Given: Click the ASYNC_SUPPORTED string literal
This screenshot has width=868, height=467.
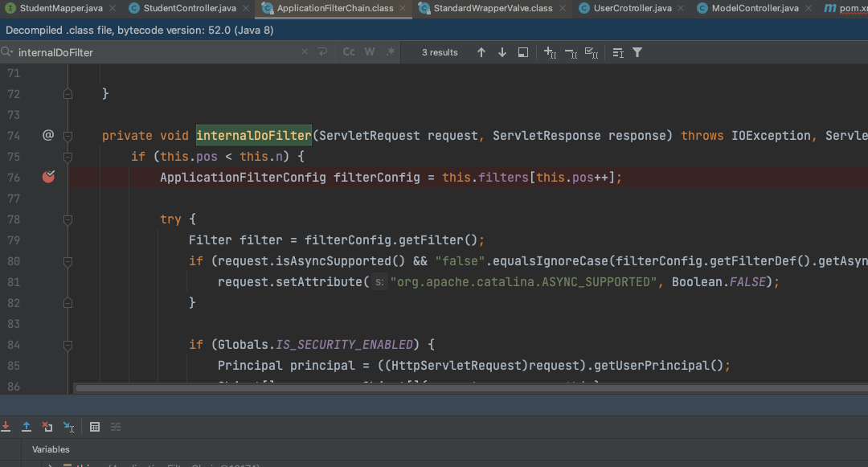Looking at the screenshot, I should tap(523, 281).
